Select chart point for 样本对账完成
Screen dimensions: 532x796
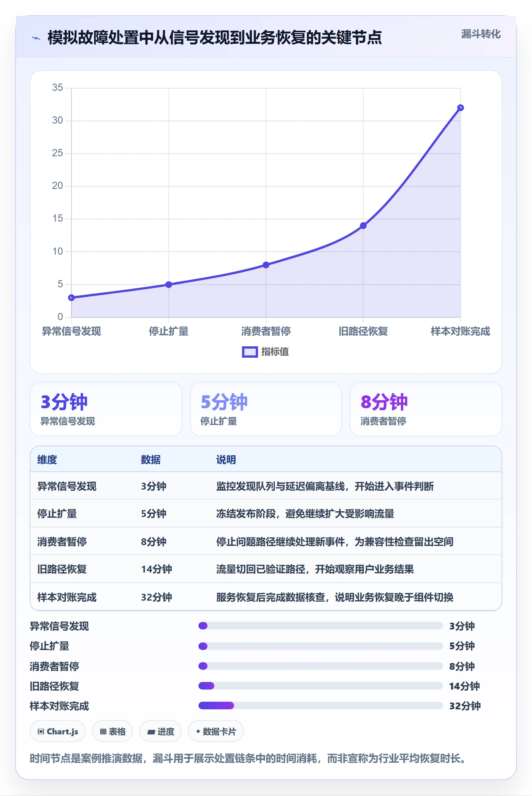click(460, 108)
